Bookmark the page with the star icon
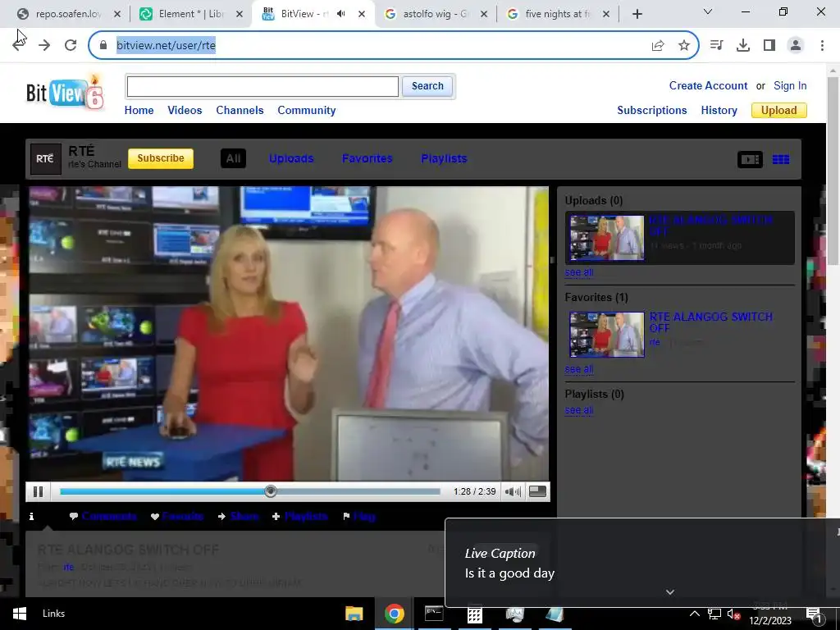Screen dimensions: 840x630 tap(683, 45)
